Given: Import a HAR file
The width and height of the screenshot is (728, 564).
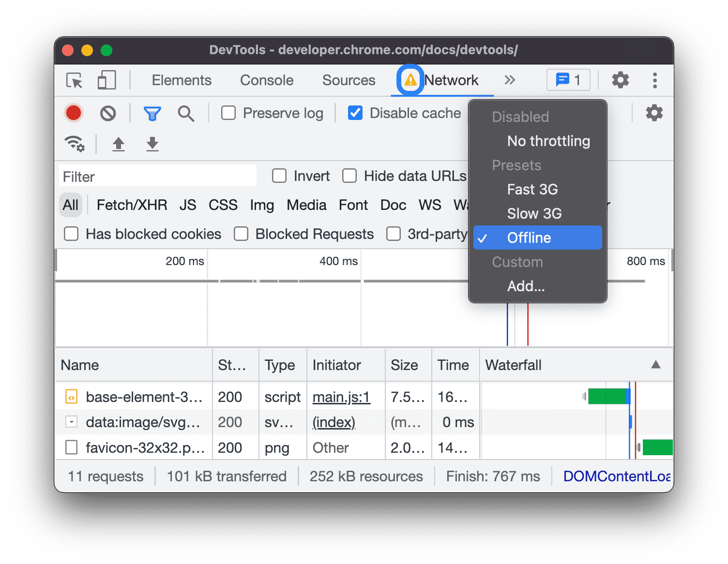Looking at the screenshot, I should [119, 144].
